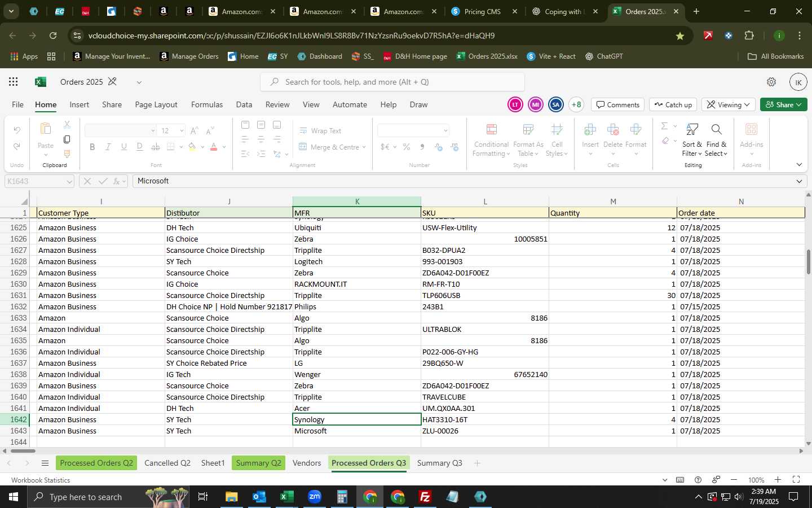Click the search for tools box
This screenshot has height=508, width=812.
click(392, 82)
